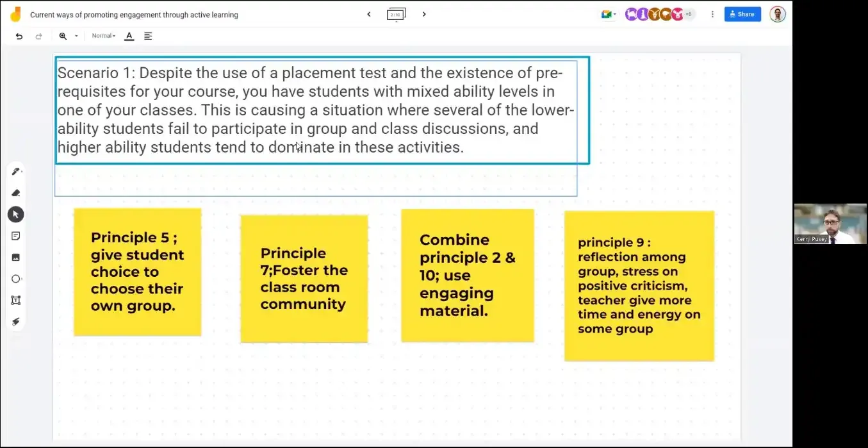Undo the last action
Viewport: 868px width, 448px height.
coord(19,36)
